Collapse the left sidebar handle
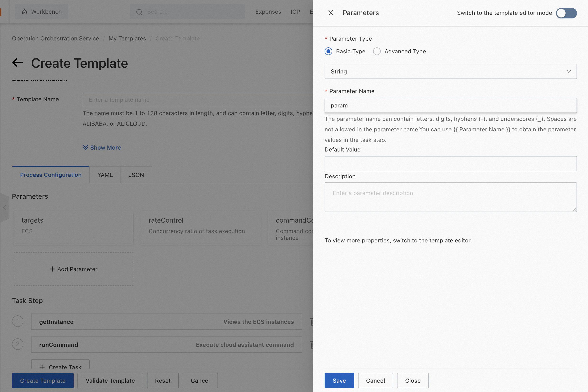 [5, 207]
